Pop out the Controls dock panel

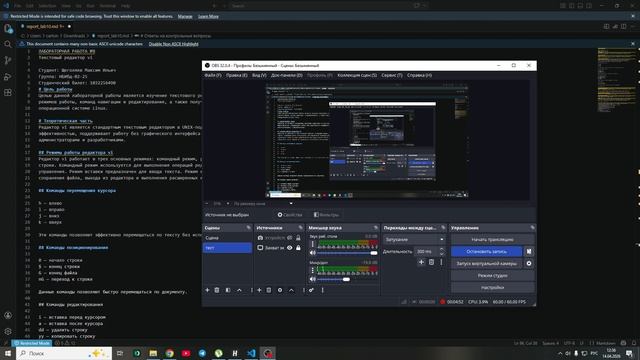(x=532, y=228)
